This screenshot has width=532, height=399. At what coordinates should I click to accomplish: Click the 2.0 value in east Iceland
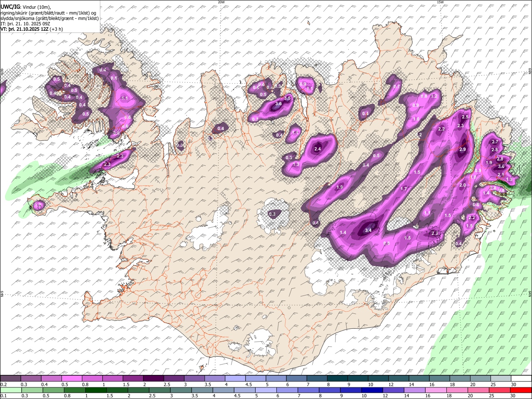pyautogui.click(x=463, y=185)
